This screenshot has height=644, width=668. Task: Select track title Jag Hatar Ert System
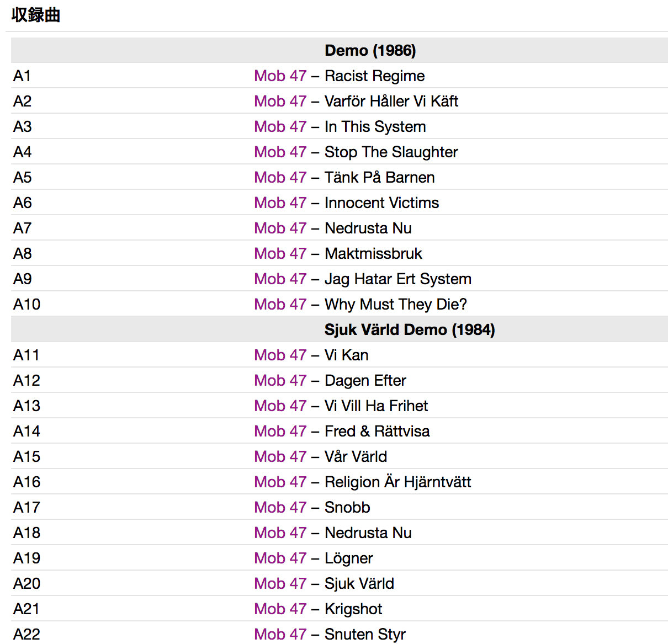pyautogui.click(x=398, y=279)
